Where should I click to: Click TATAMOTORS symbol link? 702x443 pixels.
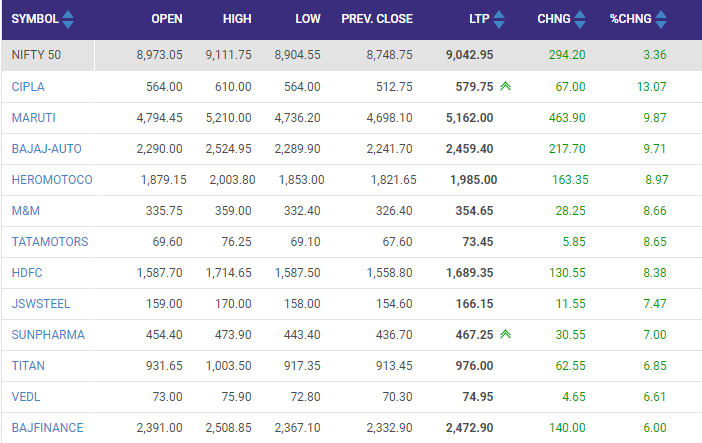point(50,242)
